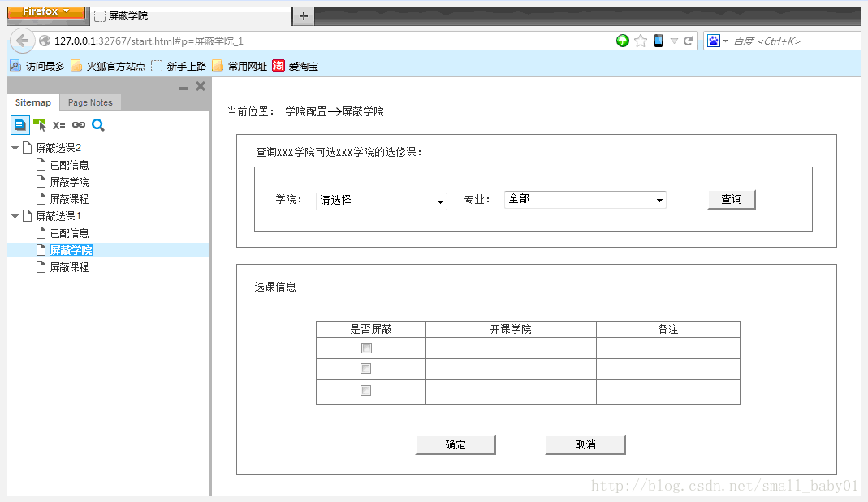The width and height of the screenshot is (868, 502).
Task: Check the third 是否屏蔽 checkbox
Action: [366, 390]
